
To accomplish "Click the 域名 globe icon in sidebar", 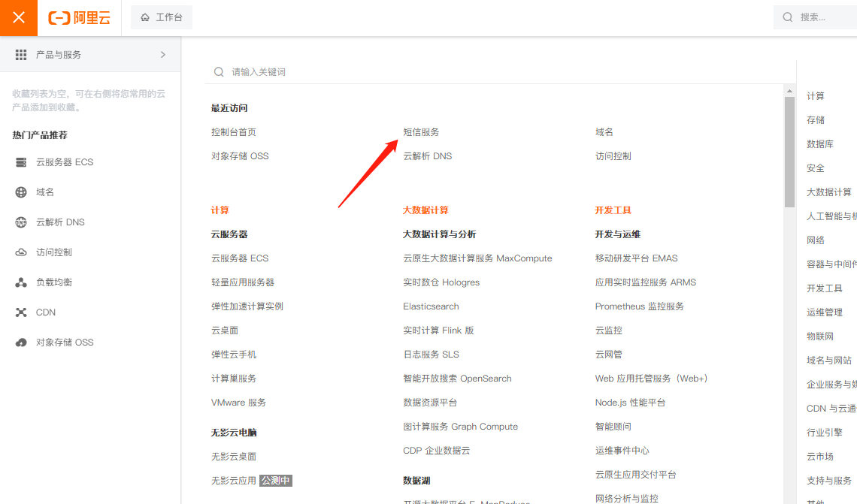I will (21, 192).
